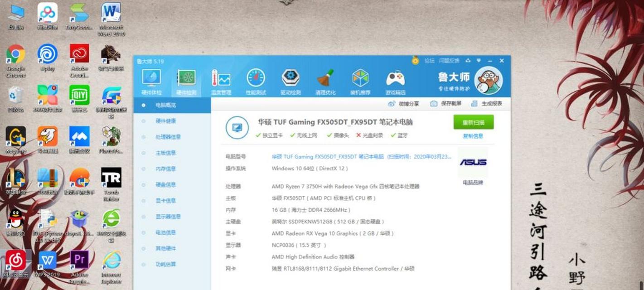Open the IDLE Python 3.8 desktop shortcut

pyautogui.click(x=47, y=226)
